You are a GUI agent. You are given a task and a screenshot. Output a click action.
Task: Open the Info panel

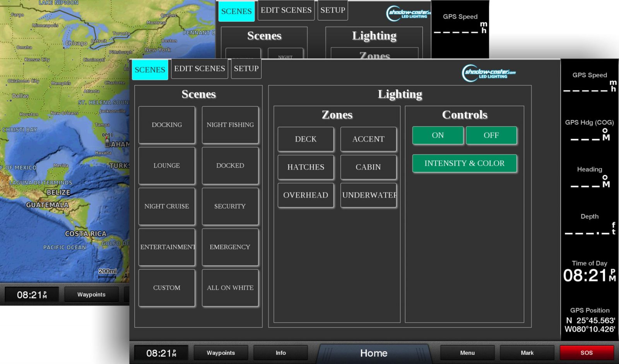coord(280,352)
